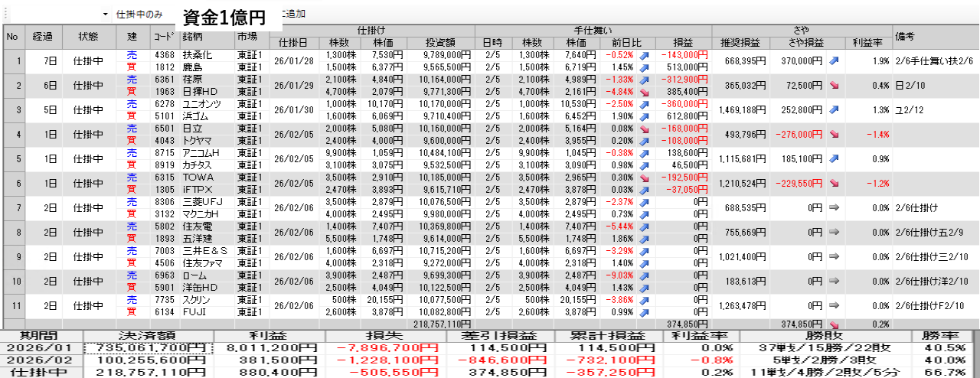Click the red down arrow beside -276,000円 spread loss
The height and width of the screenshot is (378, 980).
(x=834, y=134)
